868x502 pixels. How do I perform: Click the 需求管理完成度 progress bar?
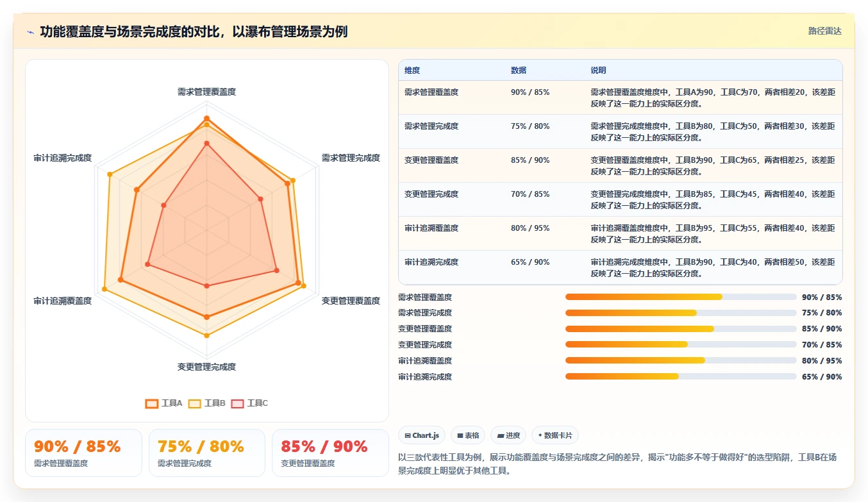coord(681,313)
